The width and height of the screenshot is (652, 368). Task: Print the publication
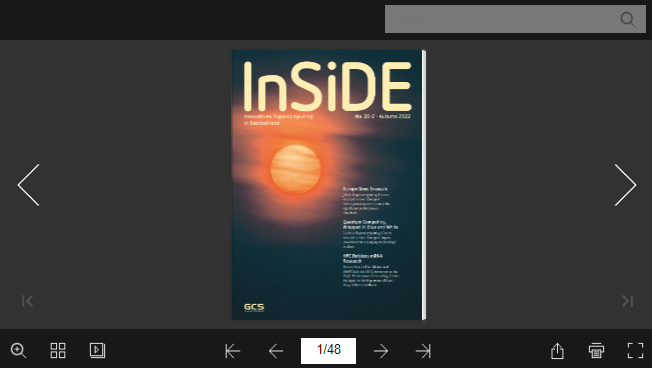click(596, 351)
